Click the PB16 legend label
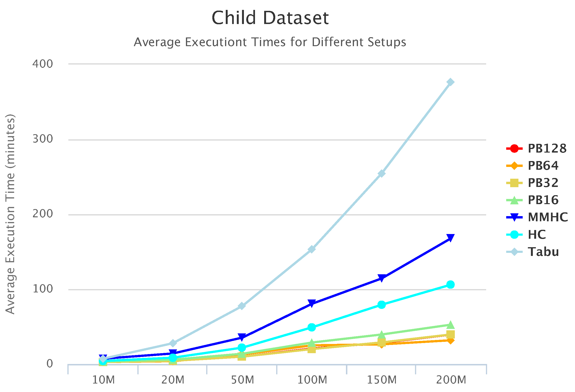 click(543, 200)
